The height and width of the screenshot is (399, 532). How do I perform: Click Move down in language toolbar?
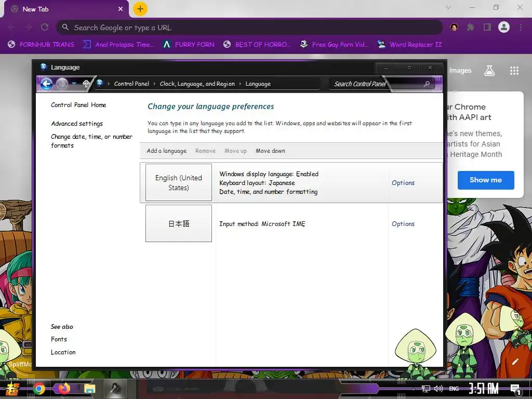[x=270, y=151]
